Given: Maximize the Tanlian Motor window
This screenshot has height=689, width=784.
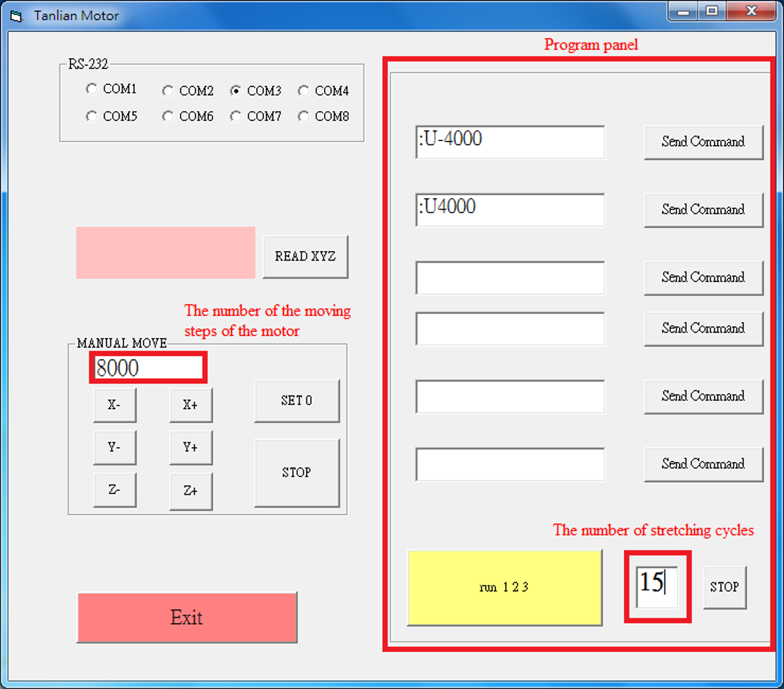Looking at the screenshot, I should (x=712, y=10).
